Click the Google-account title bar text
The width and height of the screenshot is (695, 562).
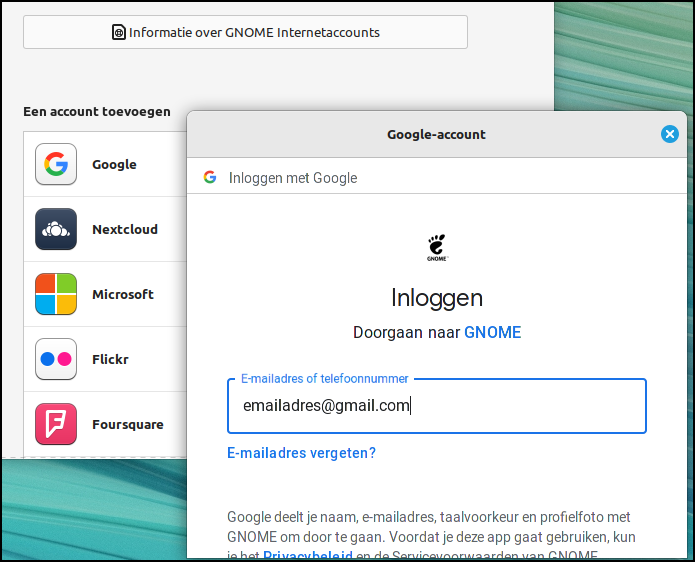click(436, 134)
